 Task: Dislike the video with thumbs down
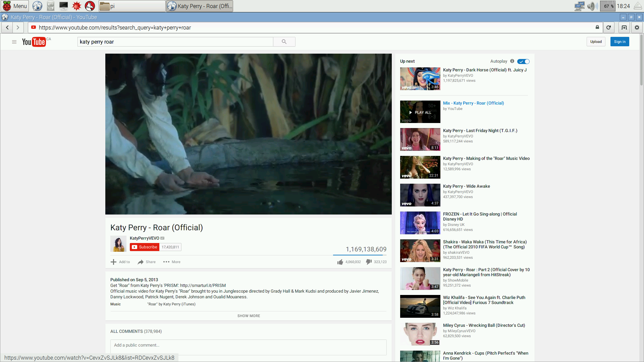tap(369, 262)
